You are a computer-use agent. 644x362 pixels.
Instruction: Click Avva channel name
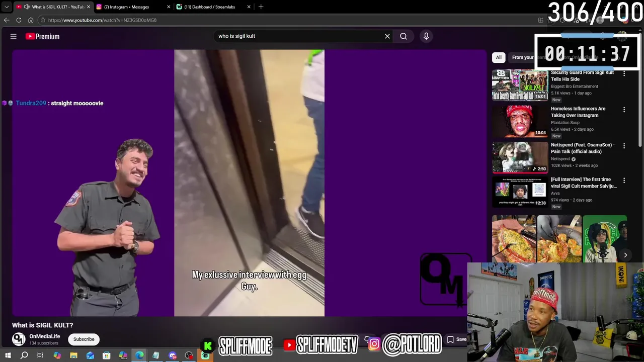coord(555,193)
